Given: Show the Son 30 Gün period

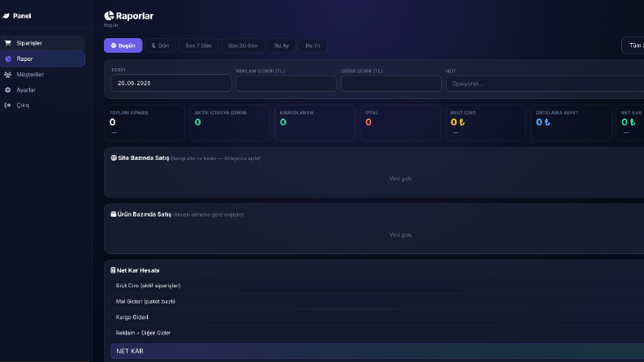Looking at the screenshot, I should pos(243,45).
